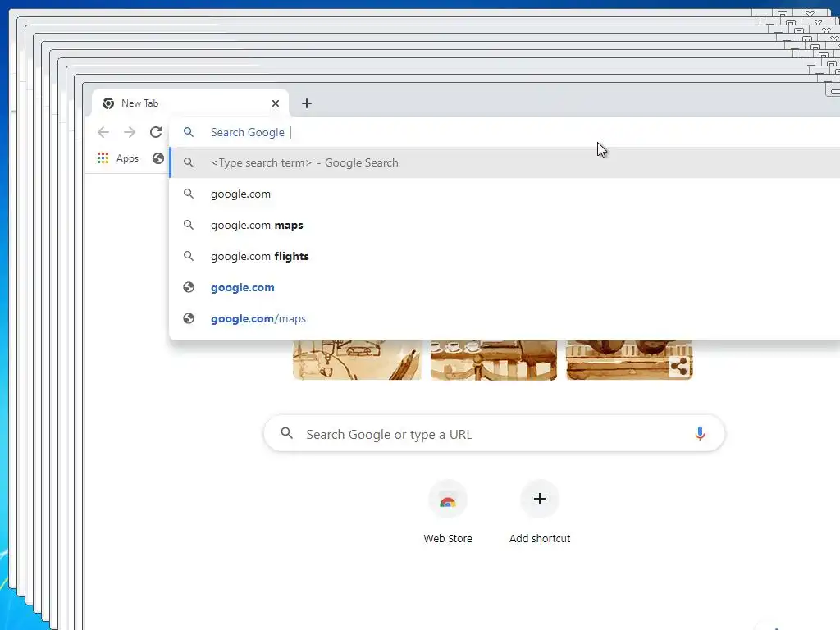Click the magnifier in page search box
The width and height of the screenshot is (840, 630).
(x=287, y=433)
